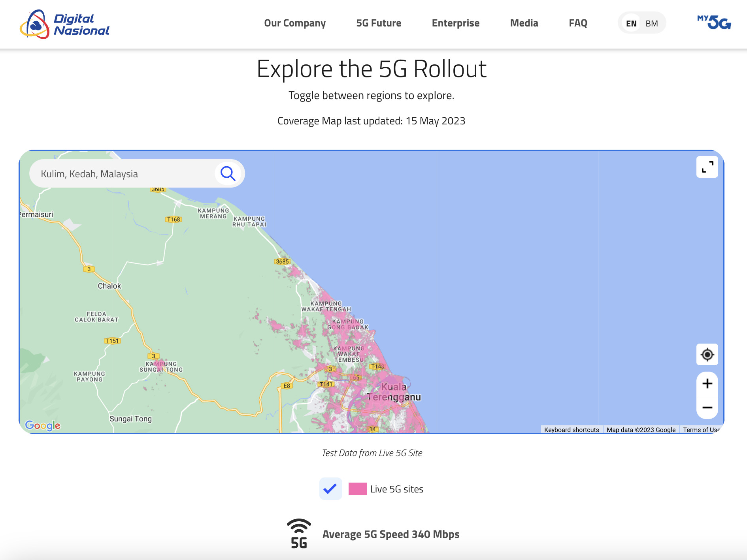The height and width of the screenshot is (560, 747).
Task: Click the MY5G logo icon
Action: point(714,23)
